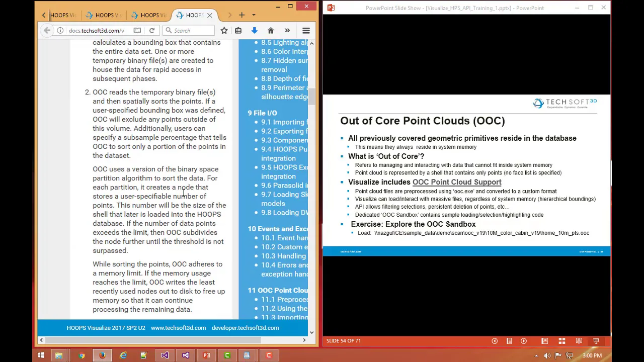Advance to next slide in PowerPoint
This screenshot has width=644, height=362.
click(524, 341)
